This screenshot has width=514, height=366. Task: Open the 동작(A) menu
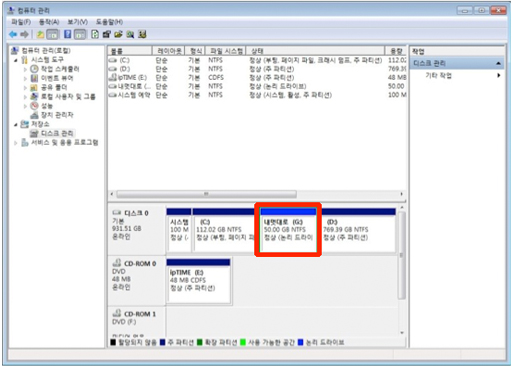(49, 22)
